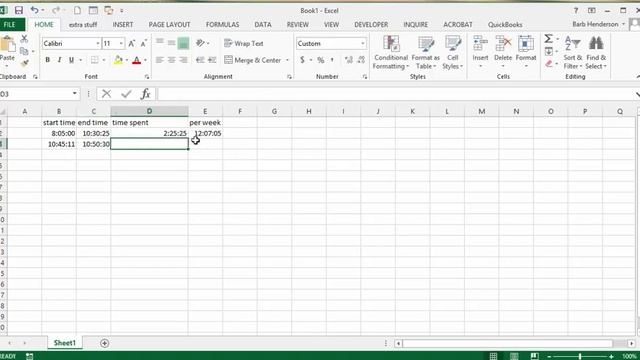Click the AutoSum sigma button
This screenshot has height=360, width=640.
[548, 39]
